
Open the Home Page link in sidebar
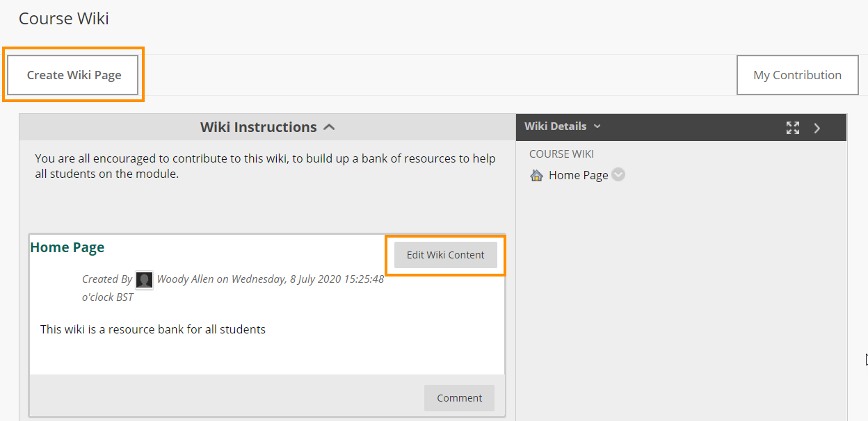point(578,175)
